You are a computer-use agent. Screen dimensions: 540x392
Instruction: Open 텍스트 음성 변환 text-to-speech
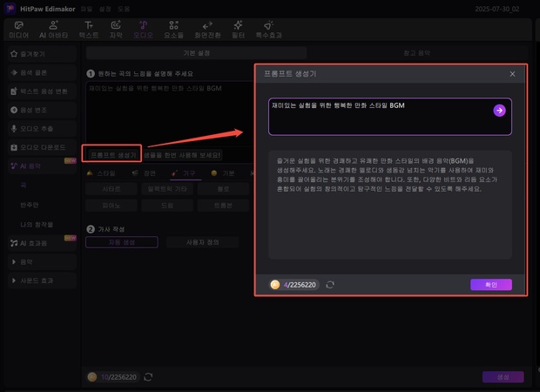tap(42, 91)
